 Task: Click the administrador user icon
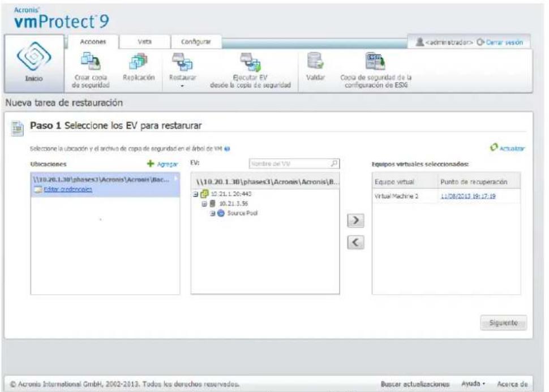coord(419,42)
